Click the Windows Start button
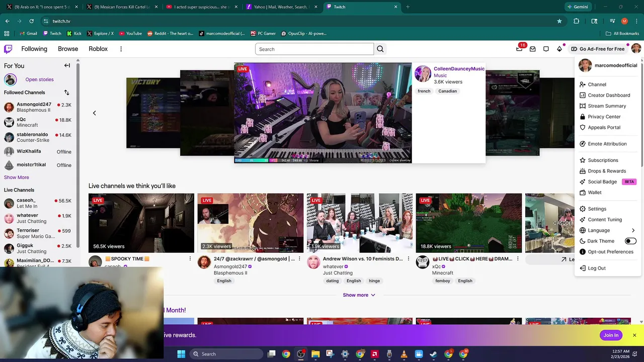 tap(181, 354)
